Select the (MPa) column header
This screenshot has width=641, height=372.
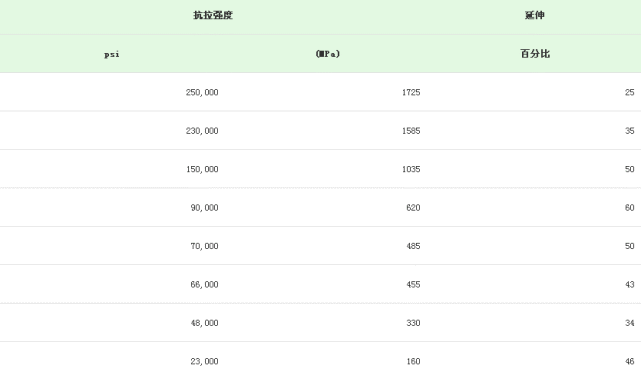pyautogui.click(x=327, y=54)
